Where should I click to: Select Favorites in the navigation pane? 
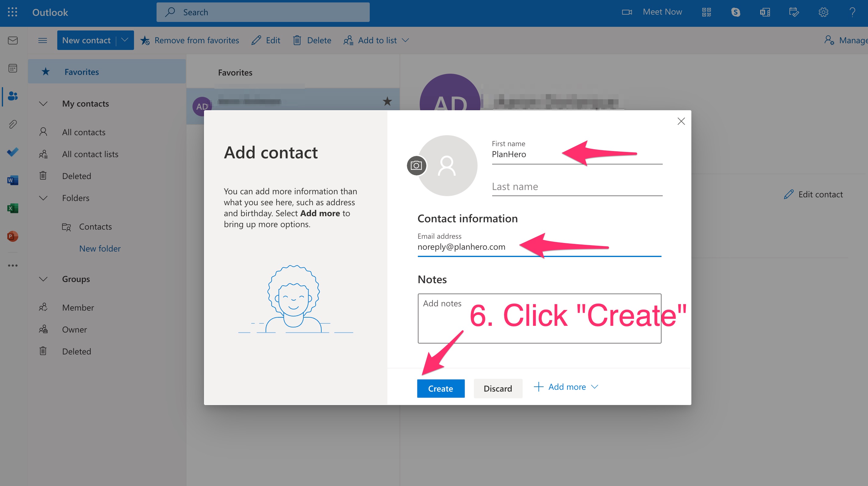click(x=82, y=72)
